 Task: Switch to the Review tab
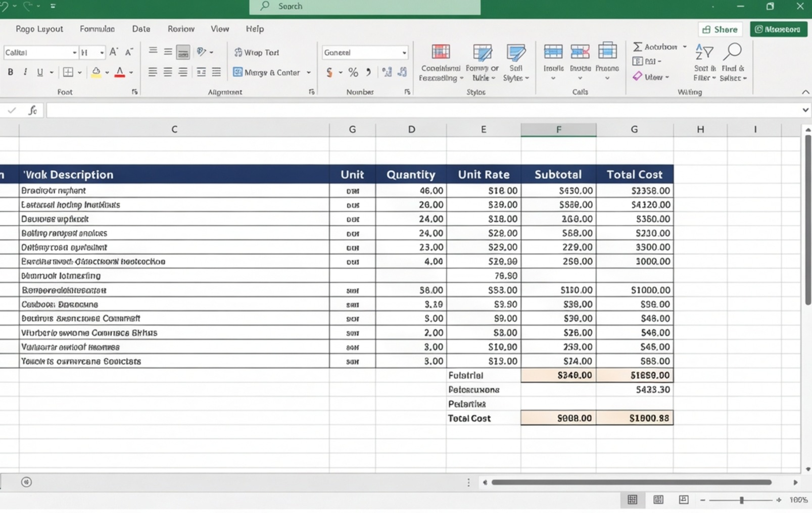click(181, 29)
